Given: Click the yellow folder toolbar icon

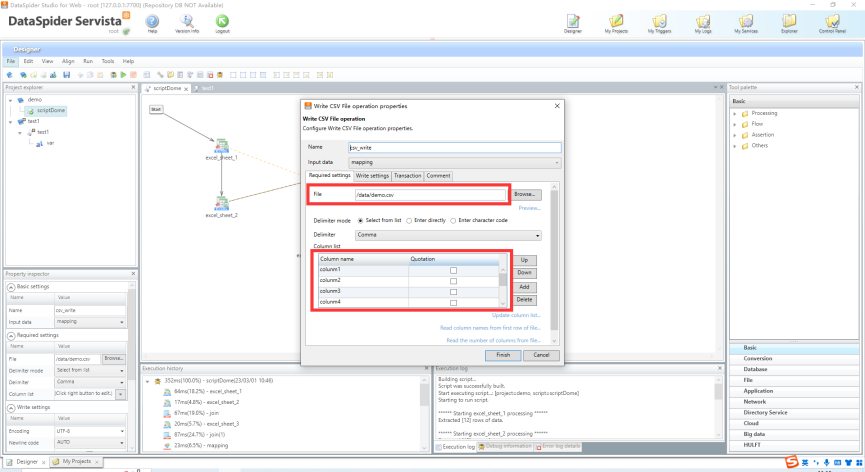Looking at the screenshot, I should [170, 75].
